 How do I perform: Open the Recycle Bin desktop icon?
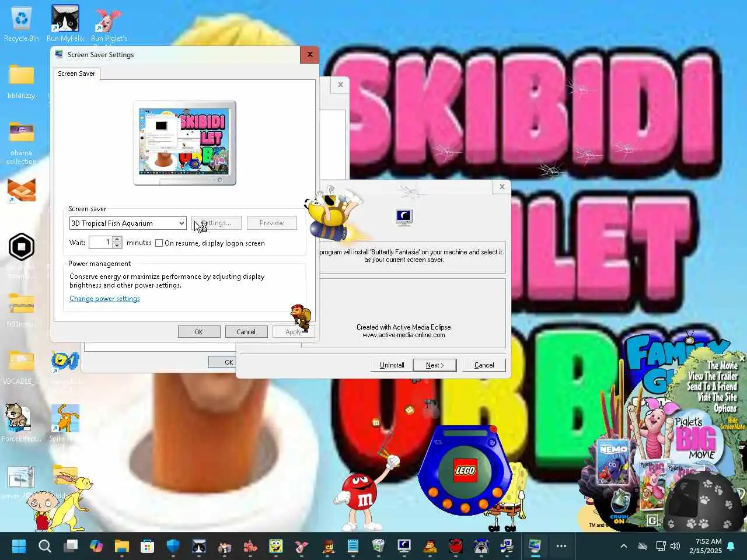pyautogui.click(x=21, y=24)
